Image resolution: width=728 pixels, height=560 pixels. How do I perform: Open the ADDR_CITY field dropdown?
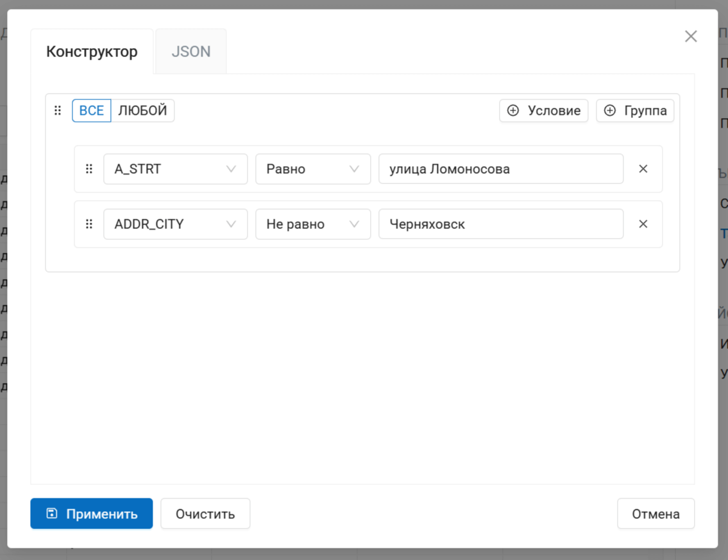tap(175, 224)
